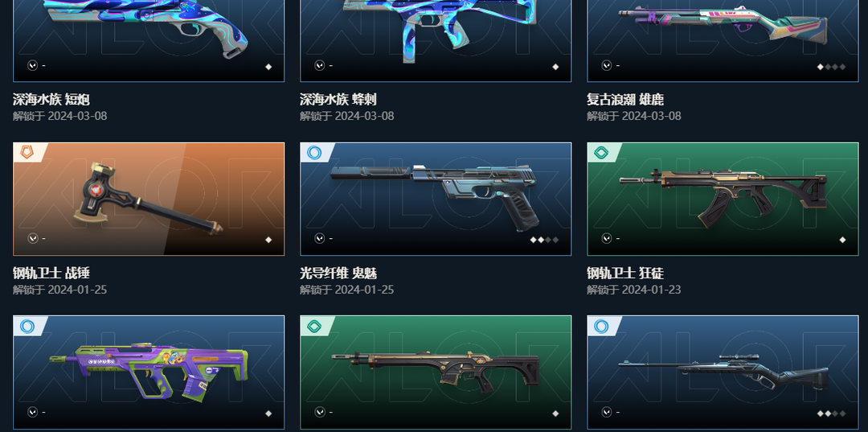Open the purple and green bulldog rifle thumbnail
This screenshot has width=868, height=432.
click(x=149, y=372)
